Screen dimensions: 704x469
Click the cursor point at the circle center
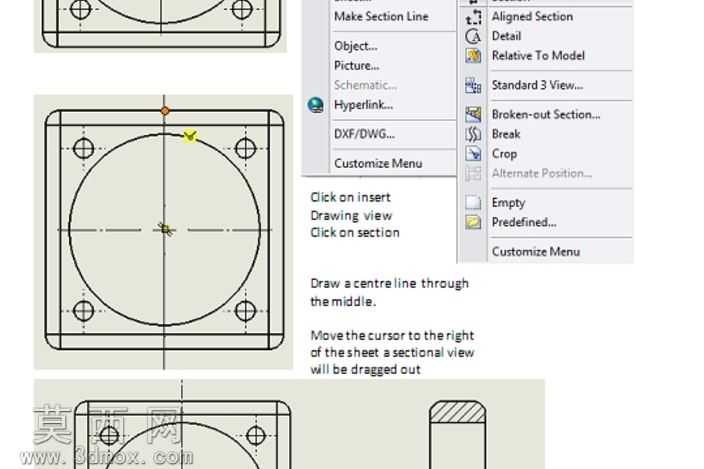[x=165, y=229]
